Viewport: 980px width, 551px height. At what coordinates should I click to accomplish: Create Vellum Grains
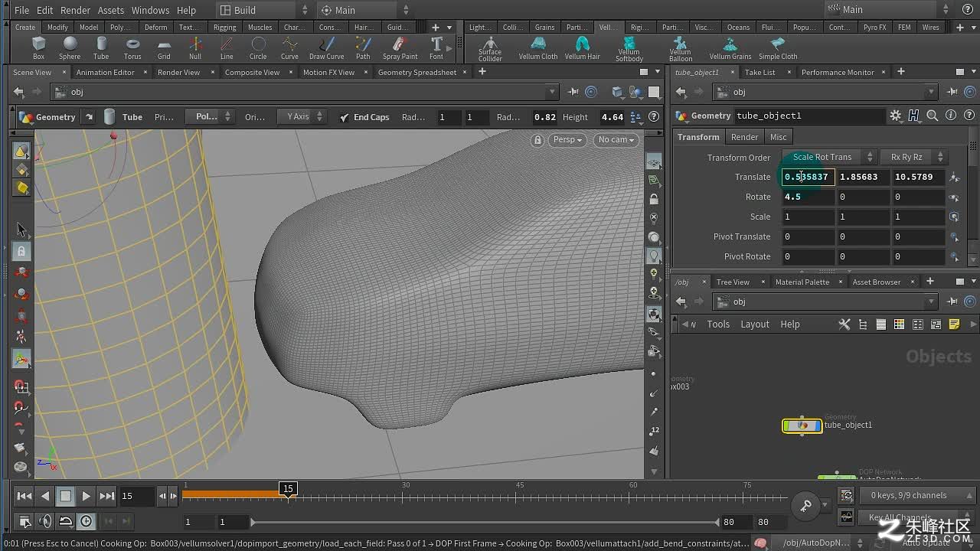[730, 48]
